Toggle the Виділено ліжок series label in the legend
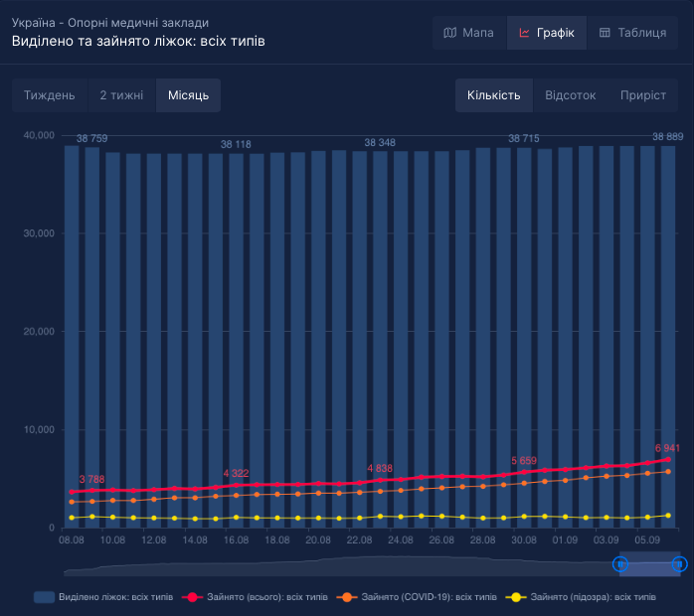 [x=114, y=597]
